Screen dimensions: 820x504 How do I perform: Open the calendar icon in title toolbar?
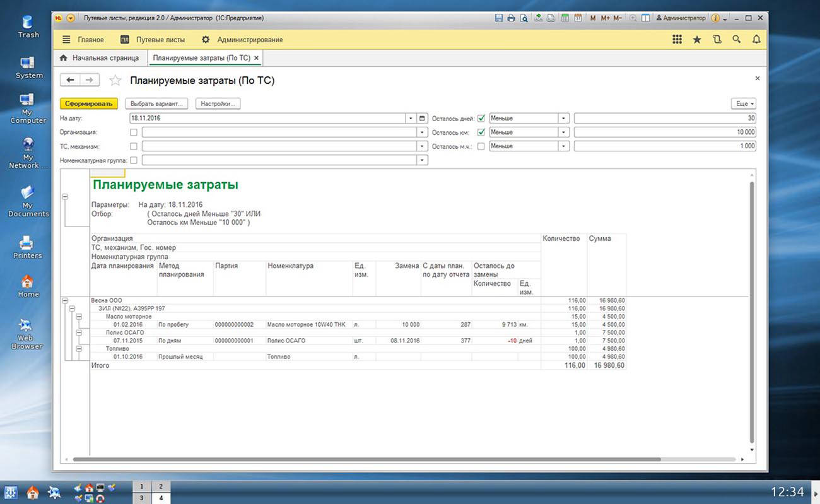tap(577, 18)
